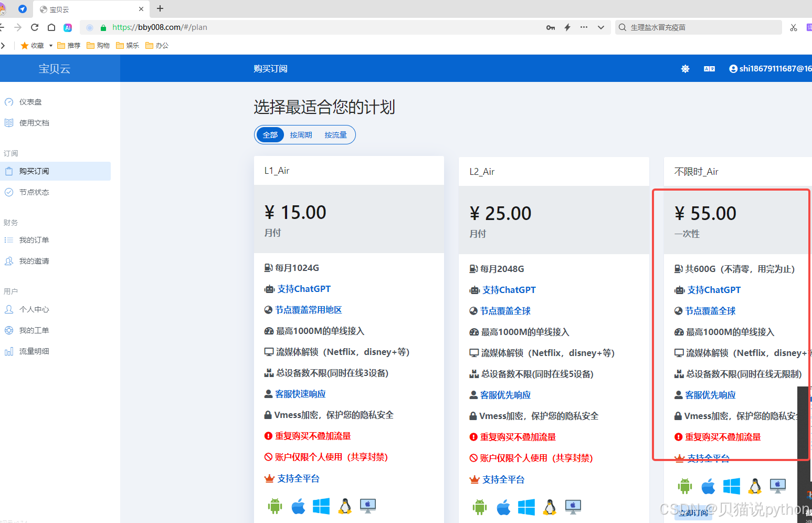Open the 推荐 bookmark folder
This screenshot has width=812, height=523.
pyautogui.click(x=69, y=46)
